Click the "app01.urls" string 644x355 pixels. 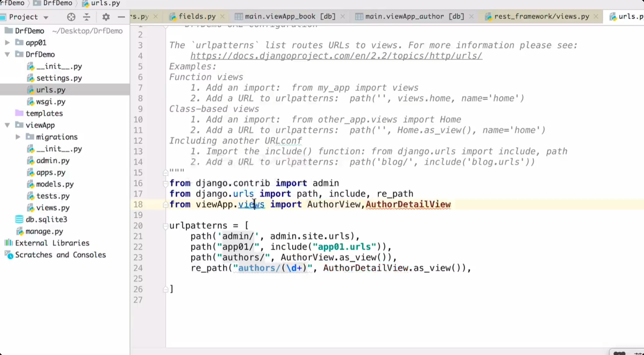344,247
